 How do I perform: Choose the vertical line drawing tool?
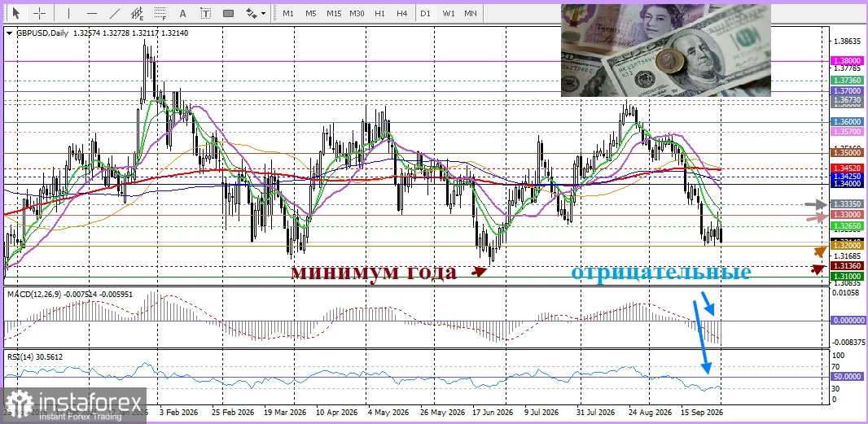click(x=68, y=13)
